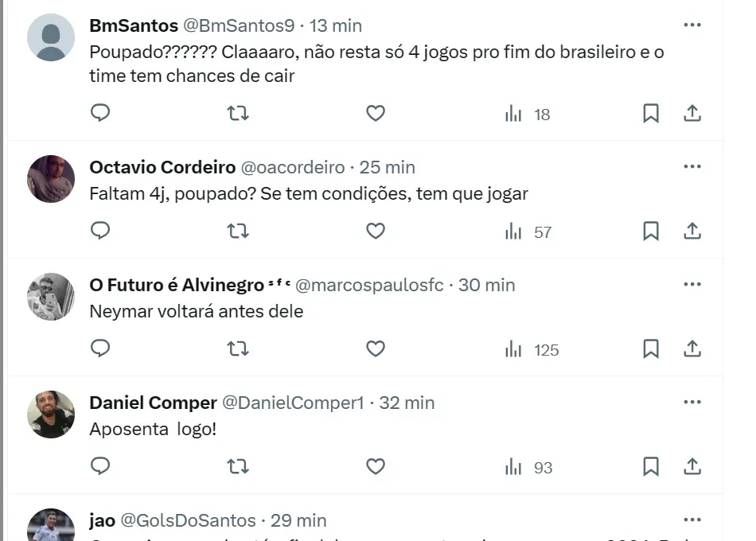Open more options on BmSantos's tweet
756x541 pixels.
tap(692, 25)
